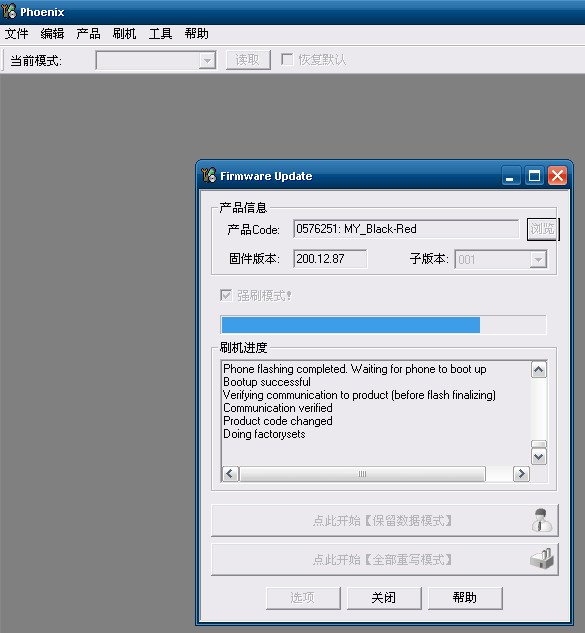Close the Firmware Update dialog with red X
The height and width of the screenshot is (633, 585).
[x=558, y=176]
